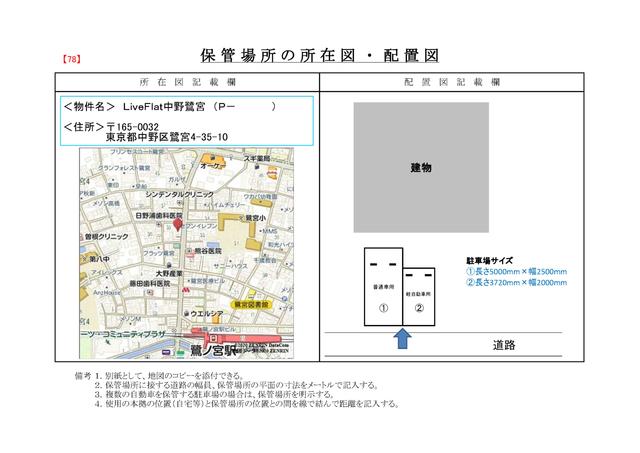Screen dimensions: 640x453
Task: Click the 熊谷医院 label on map
Action: tap(208, 251)
